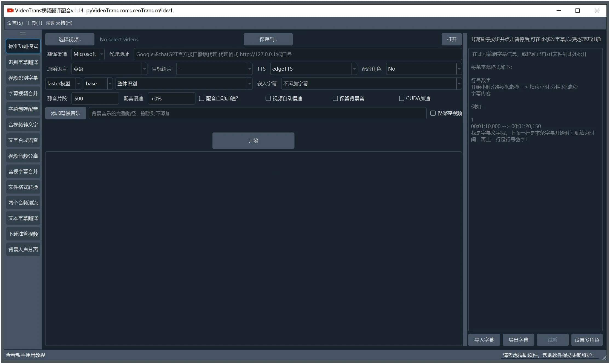The height and width of the screenshot is (364, 610).
Task: Open the 原始语言 language dropdown
Action: (144, 69)
